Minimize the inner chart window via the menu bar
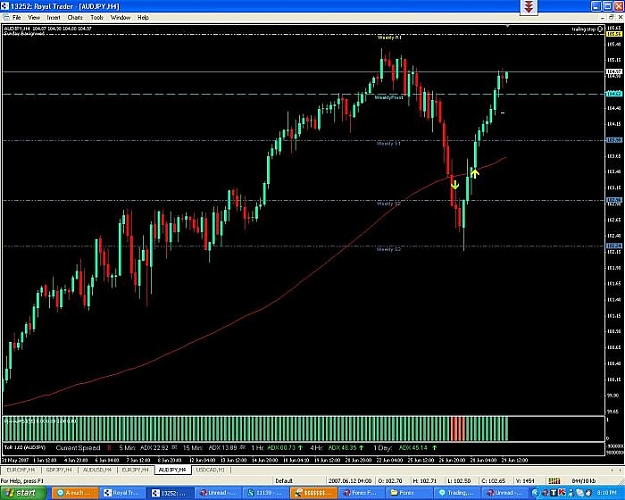 point(603,17)
